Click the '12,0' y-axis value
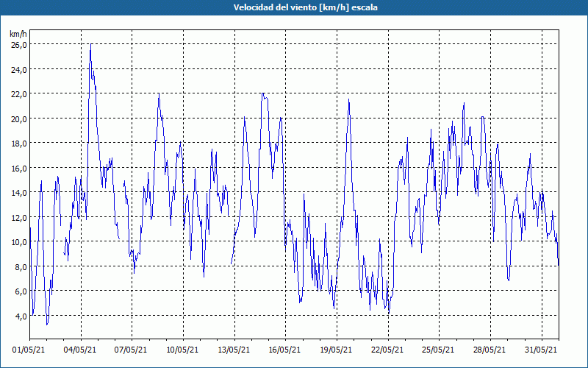This screenshot has height=368, width=588. pos(19,217)
